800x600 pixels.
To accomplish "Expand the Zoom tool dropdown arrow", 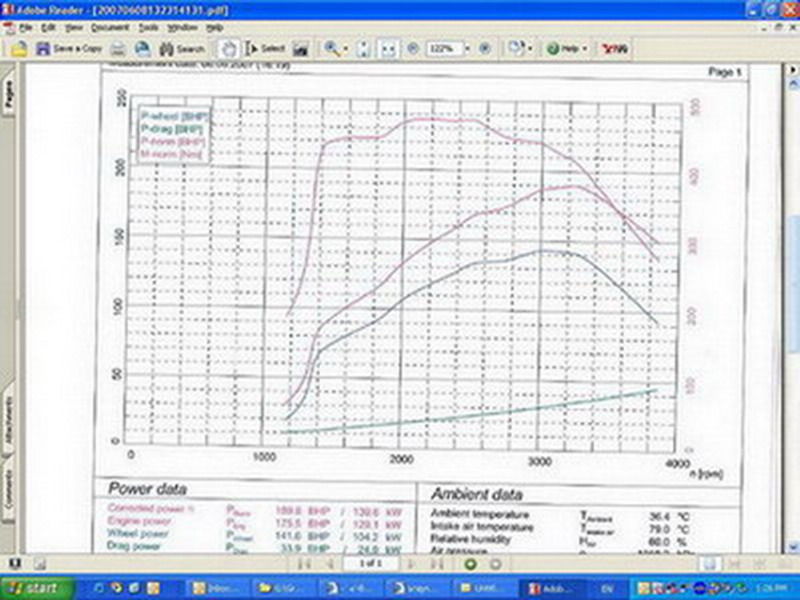I will 345,48.
